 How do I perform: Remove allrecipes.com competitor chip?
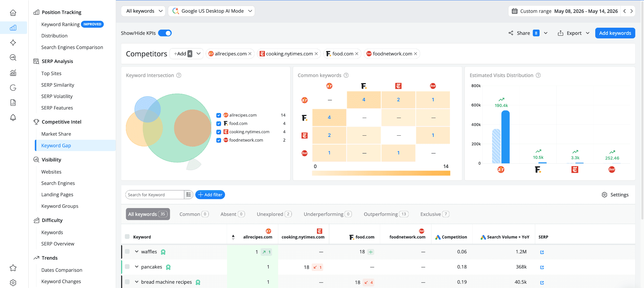click(250, 54)
